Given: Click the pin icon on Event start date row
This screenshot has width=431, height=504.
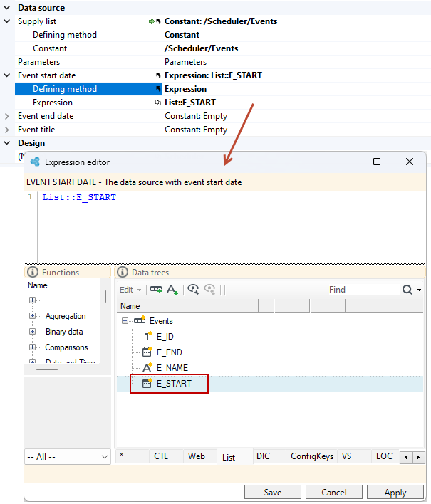Looking at the screenshot, I should [158, 75].
